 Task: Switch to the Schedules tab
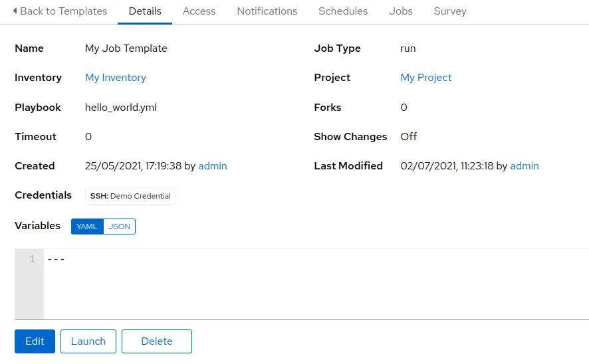343,11
